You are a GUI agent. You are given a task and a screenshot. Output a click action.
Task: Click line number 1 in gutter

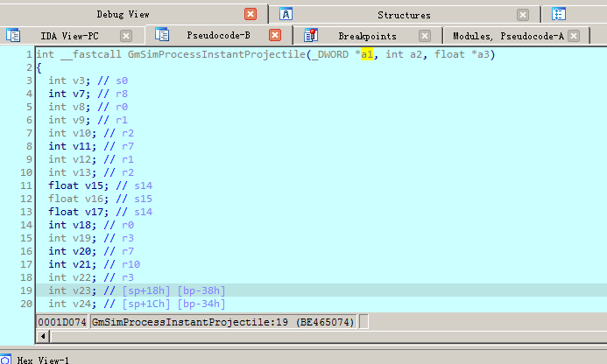click(x=29, y=54)
